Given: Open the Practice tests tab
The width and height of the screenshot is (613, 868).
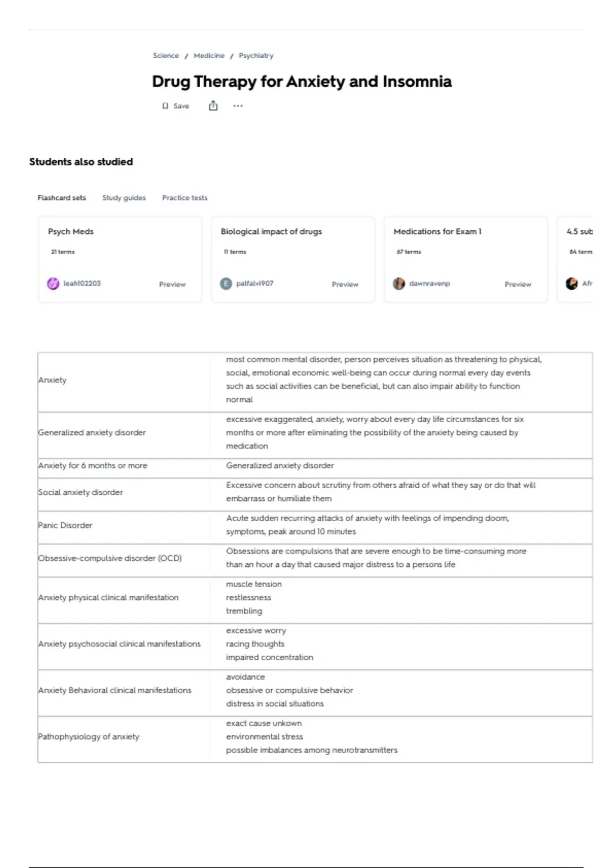Looking at the screenshot, I should (x=184, y=198).
